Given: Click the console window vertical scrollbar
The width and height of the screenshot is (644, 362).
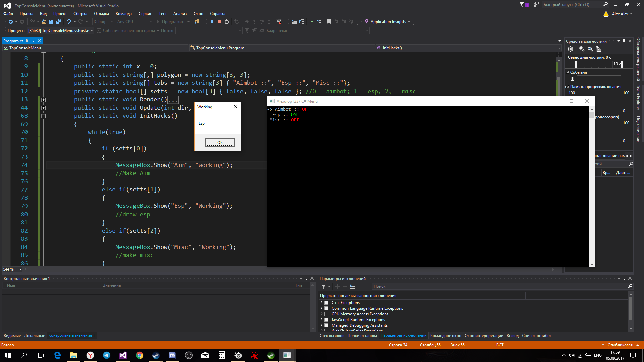Looking at the screenshot, I should [592, 187].
